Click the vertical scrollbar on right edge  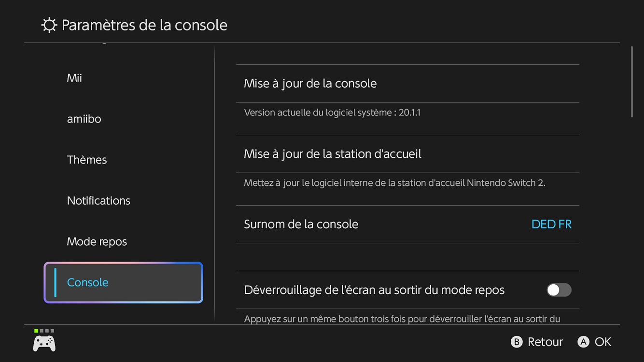tap(632, 82)
